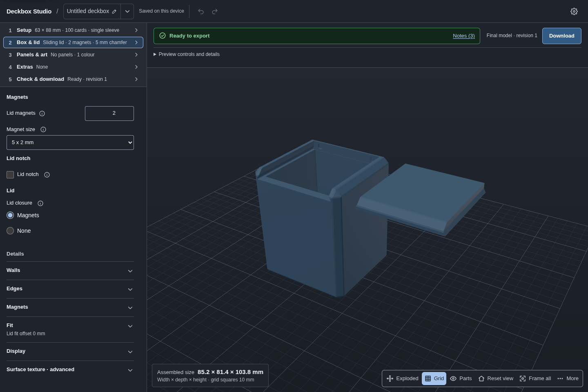
Task: Expand the Edges details section
Action: click(70, 289)
